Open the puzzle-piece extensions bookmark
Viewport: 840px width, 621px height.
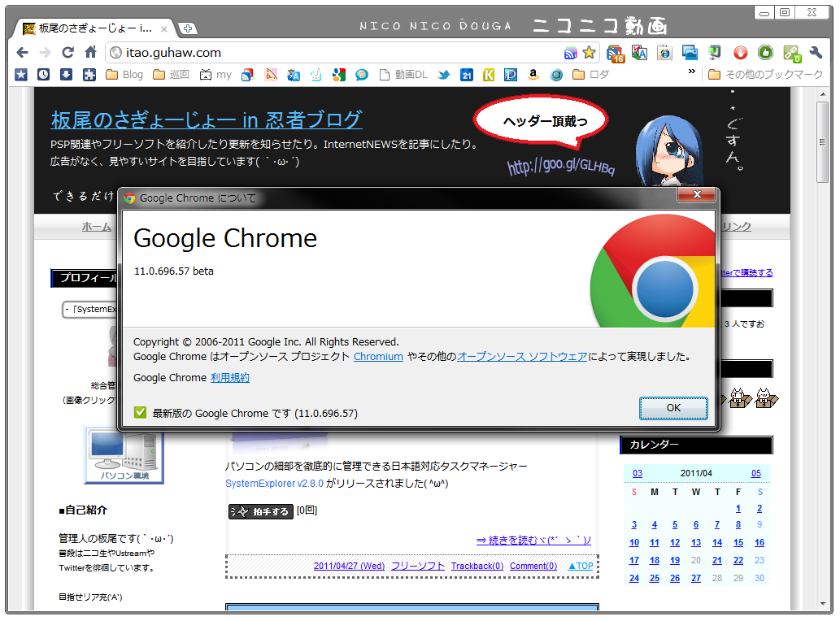pos(89,75)
